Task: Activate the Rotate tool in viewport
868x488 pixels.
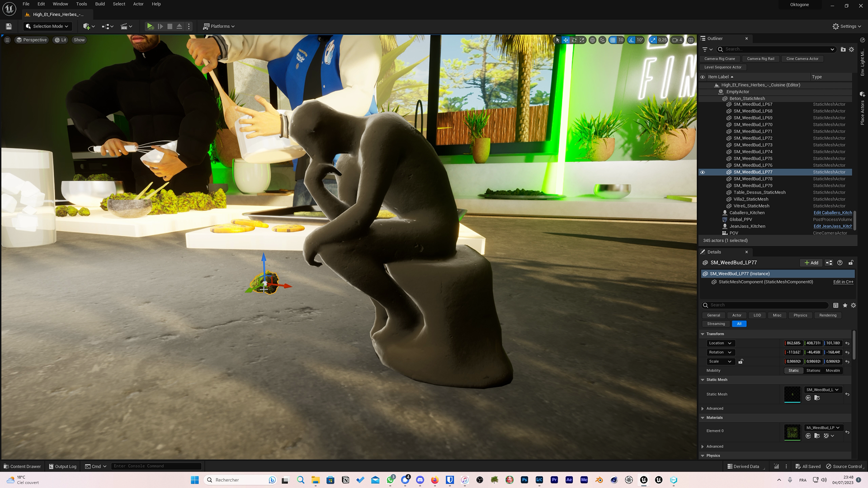Action: tap(574, 40)
